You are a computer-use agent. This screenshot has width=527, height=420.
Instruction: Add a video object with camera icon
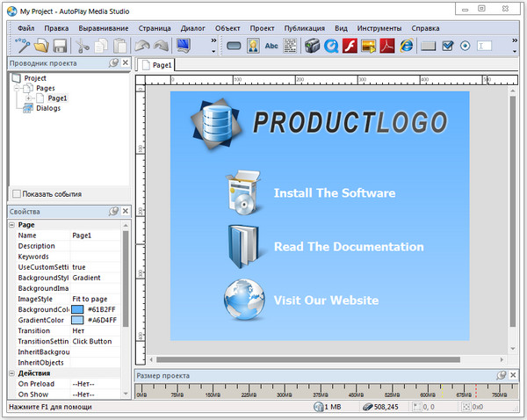311,46
